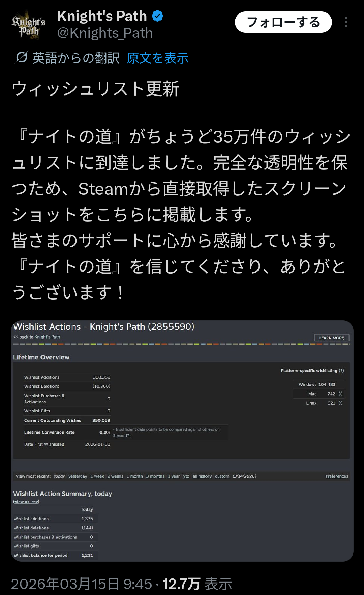Open the Knight's Path profile avatar
364x595 pixels.
coord(28,25)
